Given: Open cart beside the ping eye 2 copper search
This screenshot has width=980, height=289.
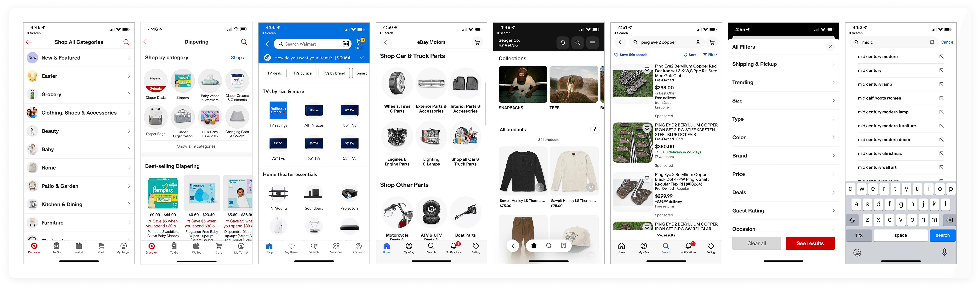Looking at the screenshot, I should click(x=712, y=42).
